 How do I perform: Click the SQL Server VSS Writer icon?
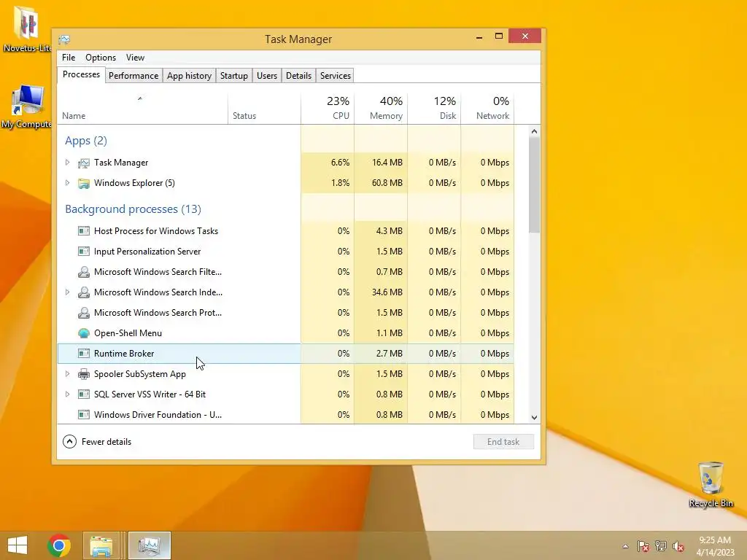[x=84, y=394]
